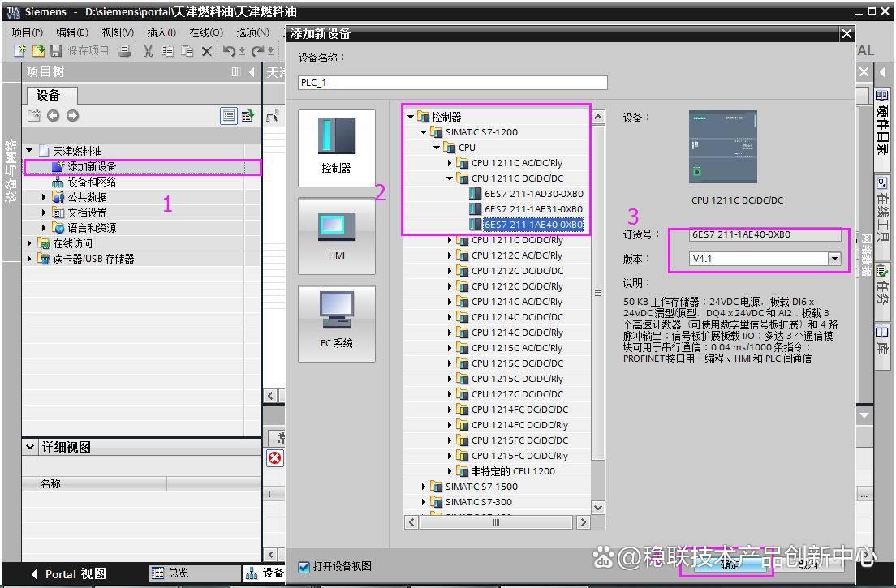The image size is (896, 588).
Task: Click the paste toolbar icon
Action: [187, 51]
